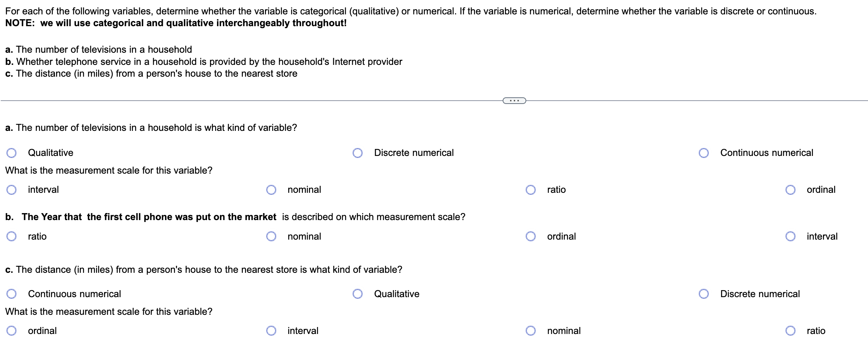Select ratio for the cell phone year question

coord(12,236)
